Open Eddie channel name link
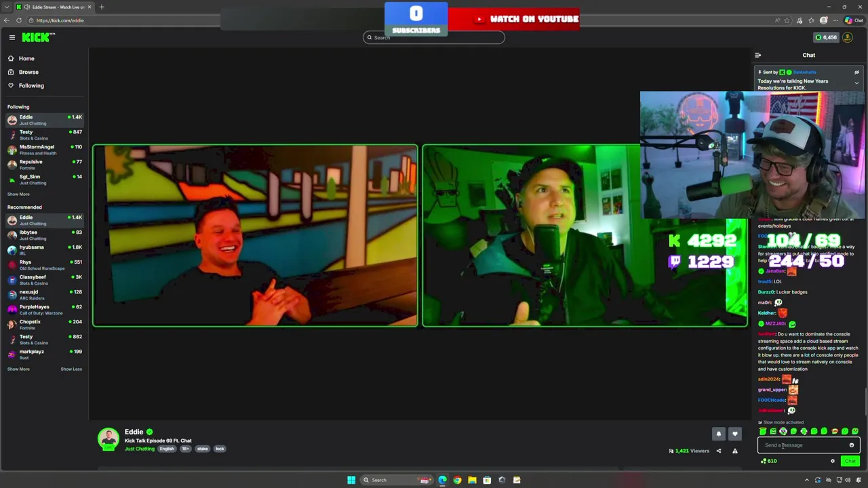 tap(134, 432)
